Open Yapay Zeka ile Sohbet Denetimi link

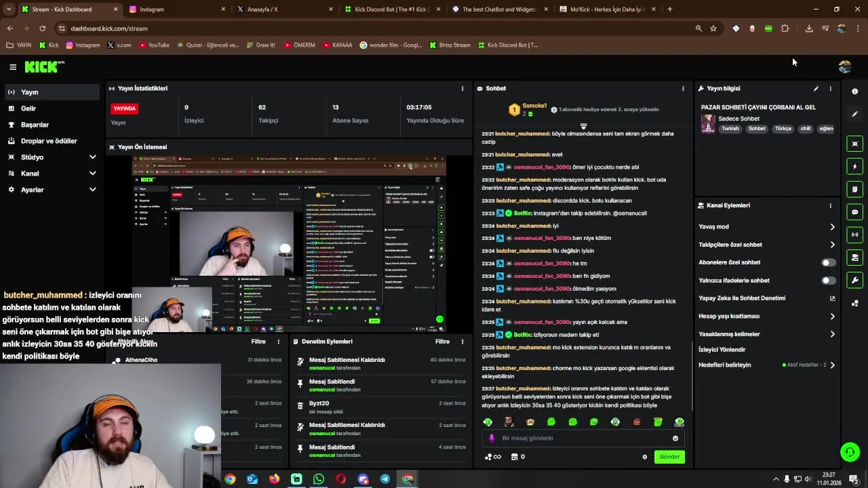click(x=766, y=298)
